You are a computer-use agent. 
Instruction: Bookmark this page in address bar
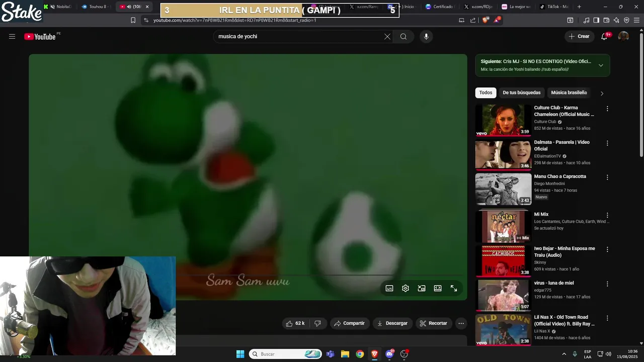(133, 20)
